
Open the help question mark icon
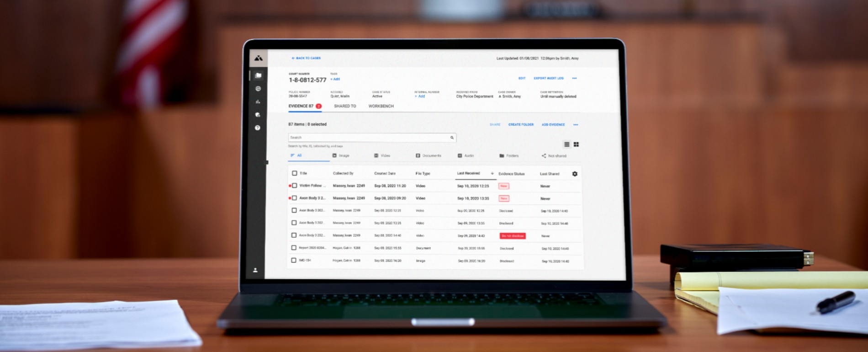pos(258,128)
